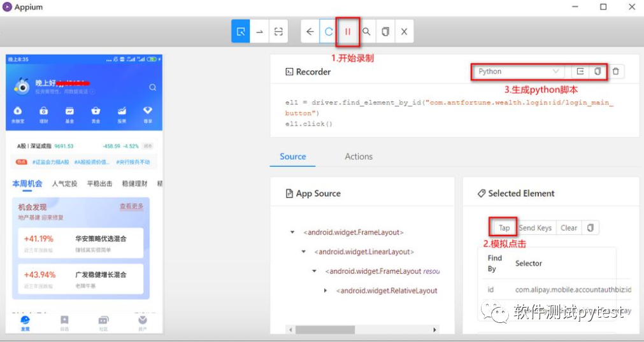The height and width of the screenshot is (342, 644).
Task: Collapse the nested FrameLayout resou node arrow
Action: click(314, 271)
